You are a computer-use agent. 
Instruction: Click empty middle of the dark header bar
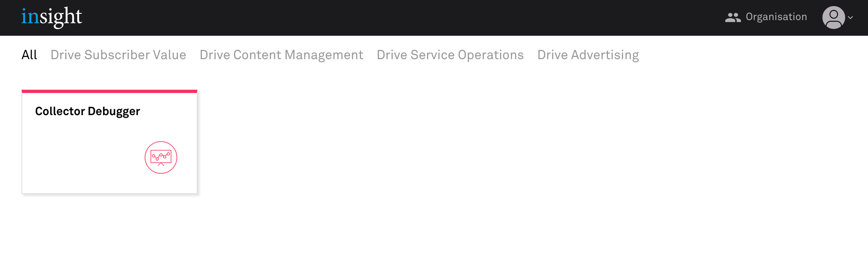coord(395,18)
